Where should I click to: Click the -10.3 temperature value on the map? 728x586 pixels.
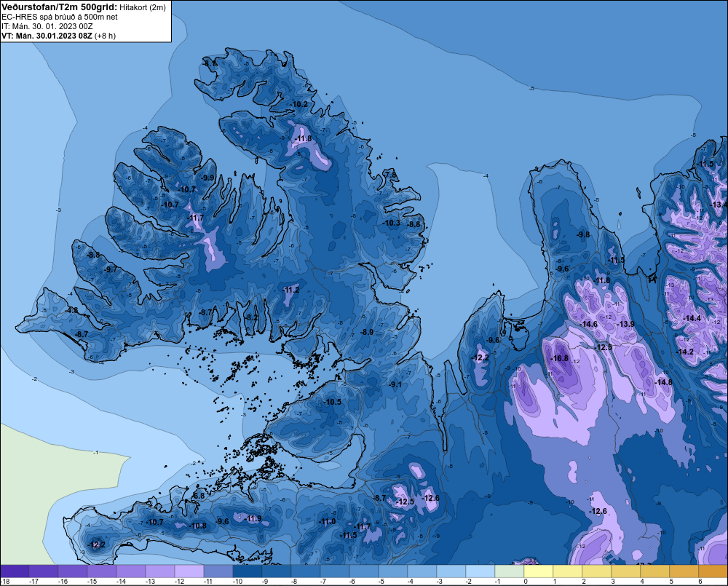pyautogui.click(x=392, y=223)
